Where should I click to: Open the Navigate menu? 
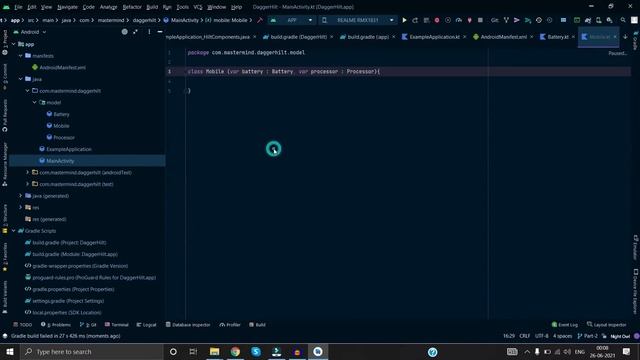(67, 7)
